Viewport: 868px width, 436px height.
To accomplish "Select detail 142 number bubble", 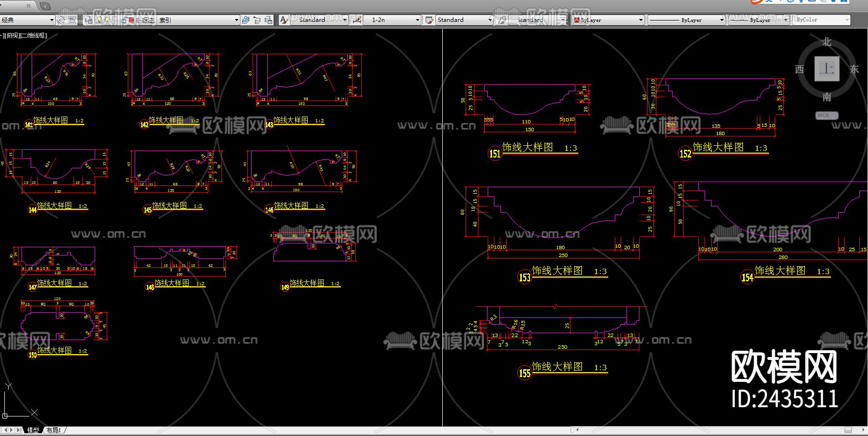I will coord(144,124).
